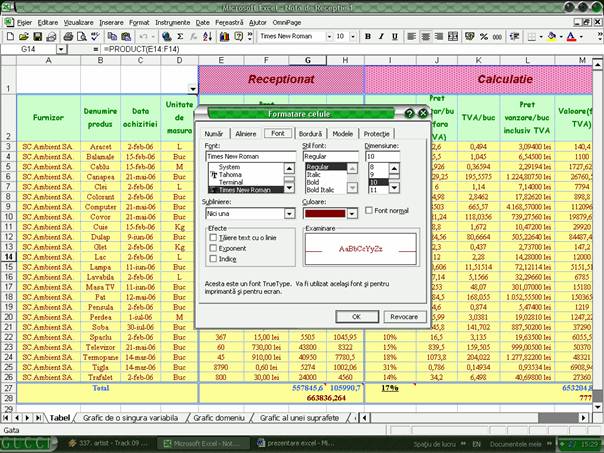
Task: Open the filter dropdown in cell D1
Action: click(x=193, y=89)
